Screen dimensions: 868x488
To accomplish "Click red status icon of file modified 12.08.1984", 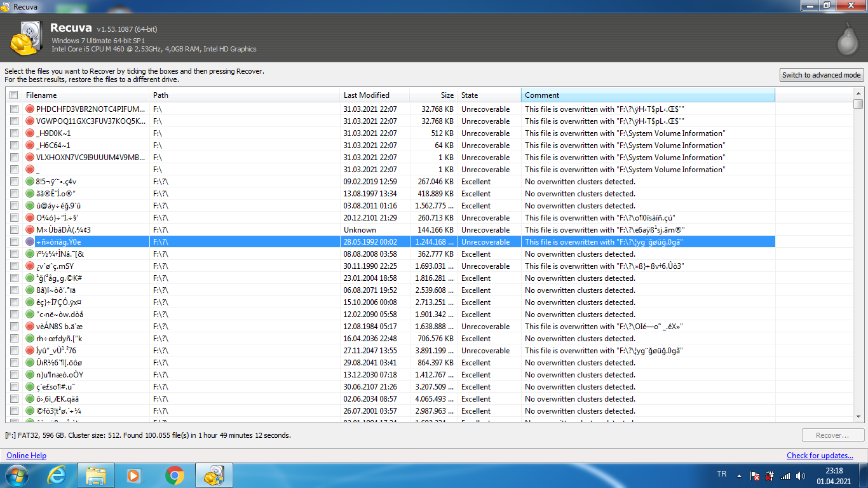I will click(30, 327).
